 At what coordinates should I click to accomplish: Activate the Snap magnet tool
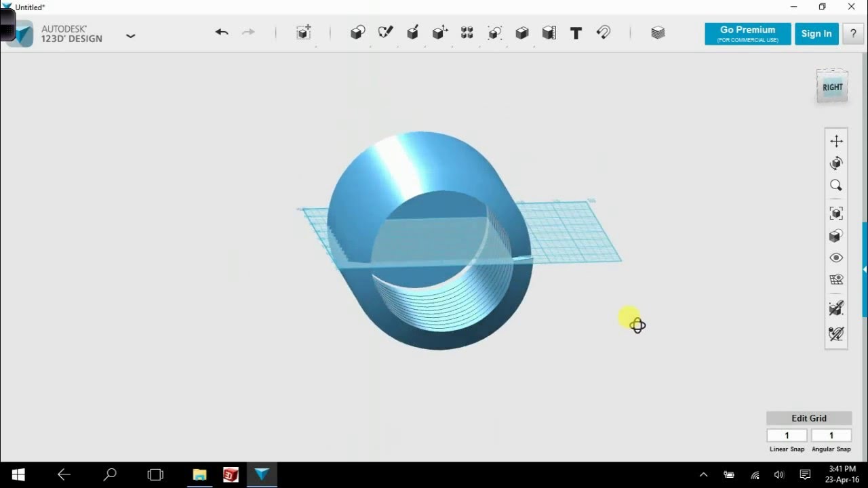(604, 33)
